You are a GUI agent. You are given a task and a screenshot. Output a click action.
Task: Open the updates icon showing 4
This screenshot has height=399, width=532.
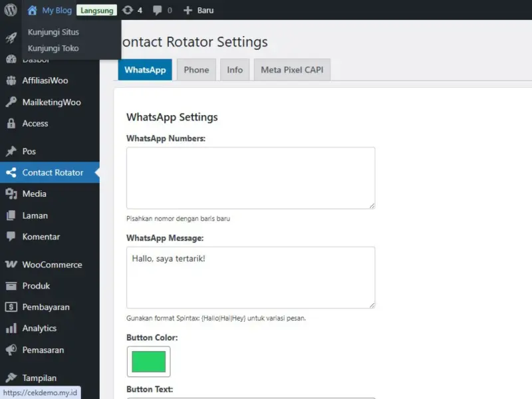128,11
